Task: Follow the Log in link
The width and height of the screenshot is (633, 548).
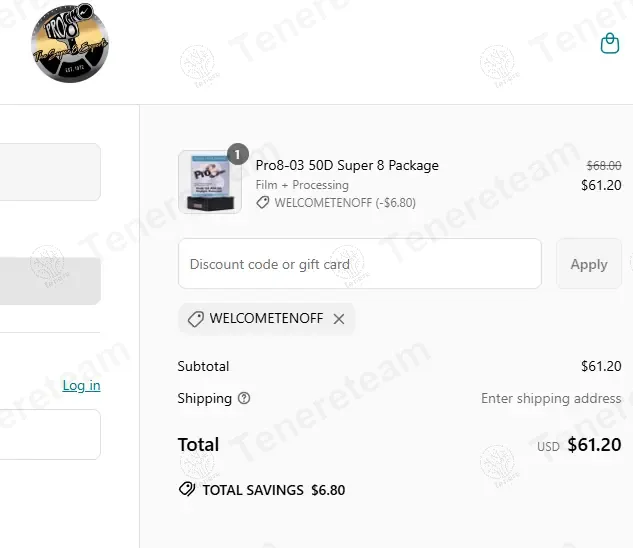Action: click(x=81, y=385)
